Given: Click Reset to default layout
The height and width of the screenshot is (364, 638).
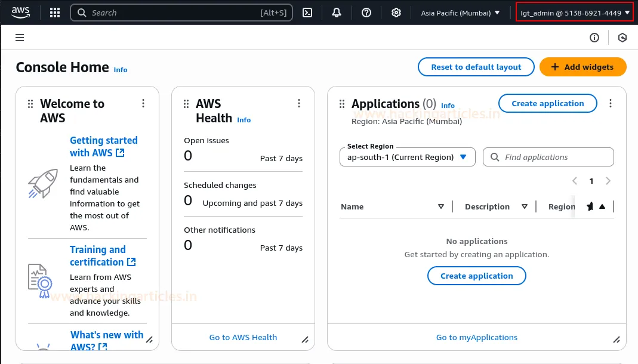Looking at the screenshot, I should (x=476, y=67).
